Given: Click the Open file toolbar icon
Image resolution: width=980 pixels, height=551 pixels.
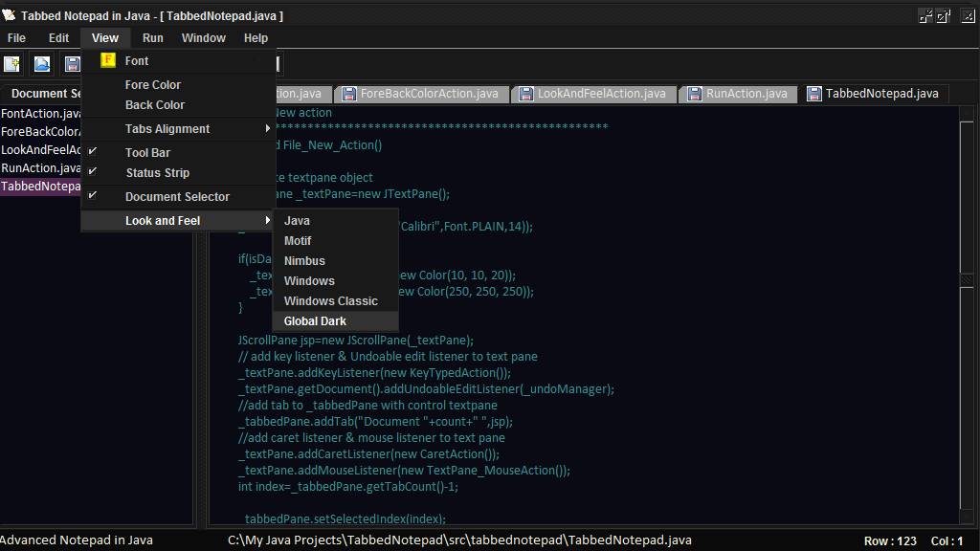Looking at the screenshot, I should tap(40, 62).
